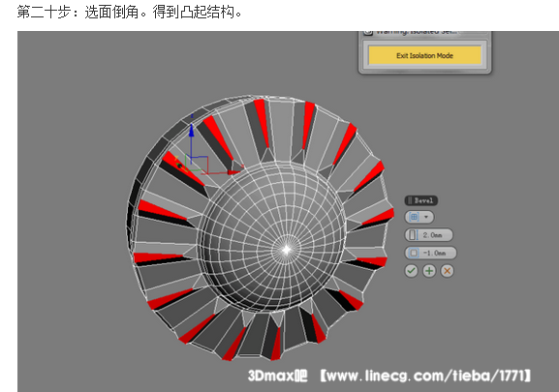Cancel the bevel with the orange X
Image resolution: width=559 pixels, height=392 pixels.
pos(447,271)
